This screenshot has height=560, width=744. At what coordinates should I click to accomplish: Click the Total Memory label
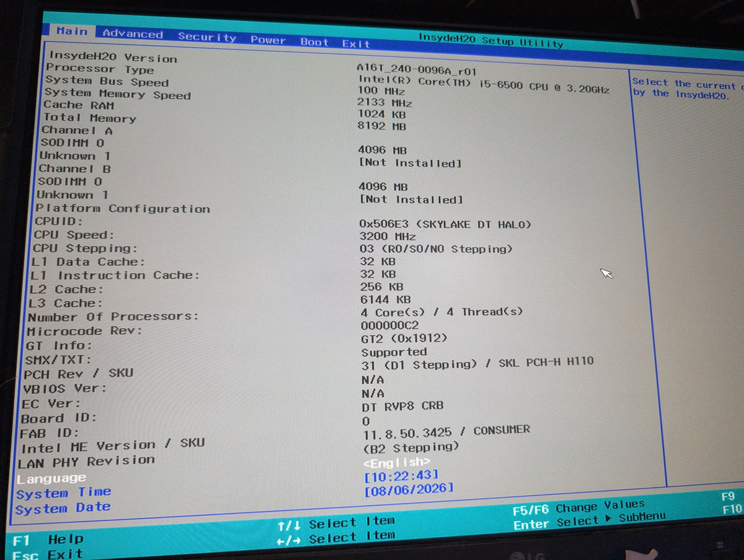point(89,118)
